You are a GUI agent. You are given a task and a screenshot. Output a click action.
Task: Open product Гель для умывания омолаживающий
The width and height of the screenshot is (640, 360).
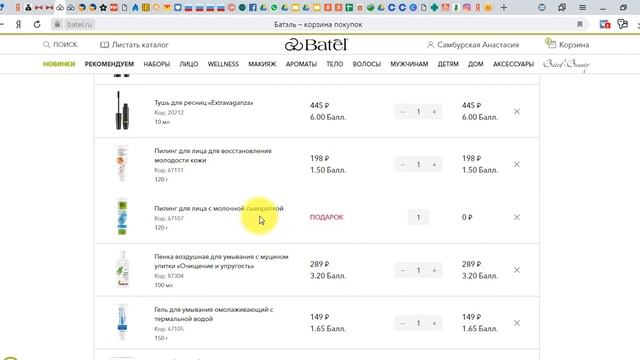pyautogui.click(x=213, y=314)
